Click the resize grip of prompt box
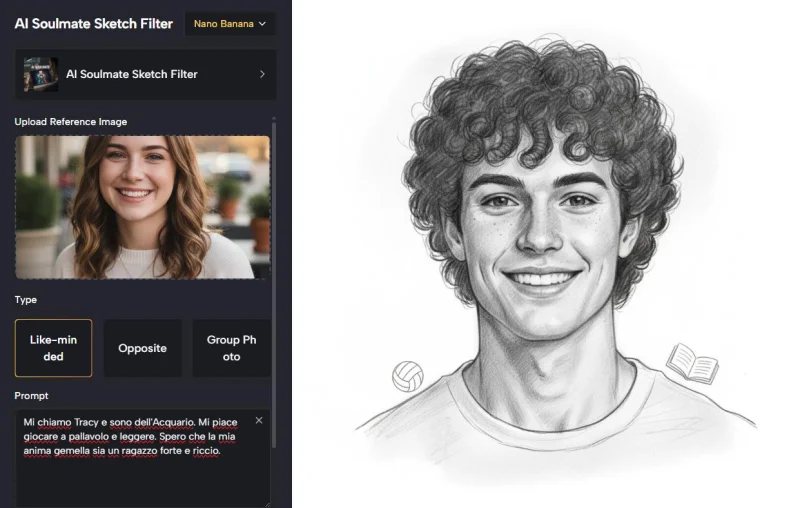Screen dimensions: 800x508 267,504
